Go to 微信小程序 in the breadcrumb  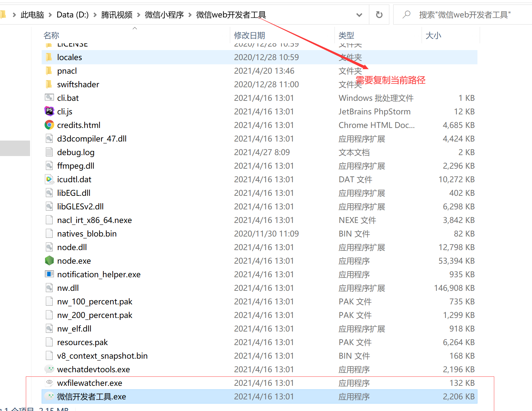164,15
